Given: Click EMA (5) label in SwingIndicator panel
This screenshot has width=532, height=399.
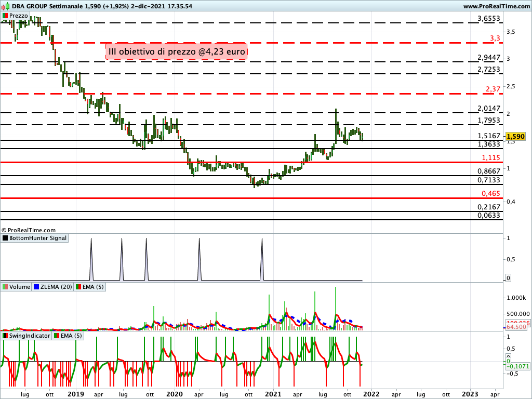Looking at the screenshot, I should 68,336.
